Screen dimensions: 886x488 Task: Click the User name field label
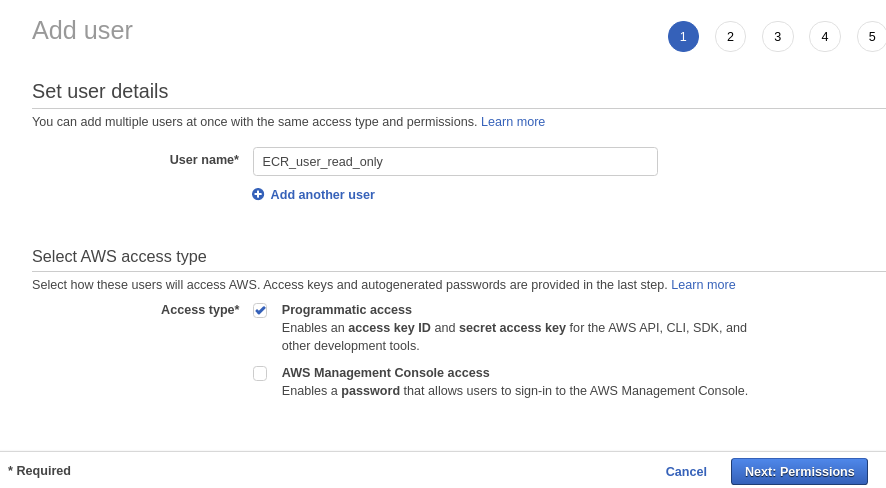[204, 160]
